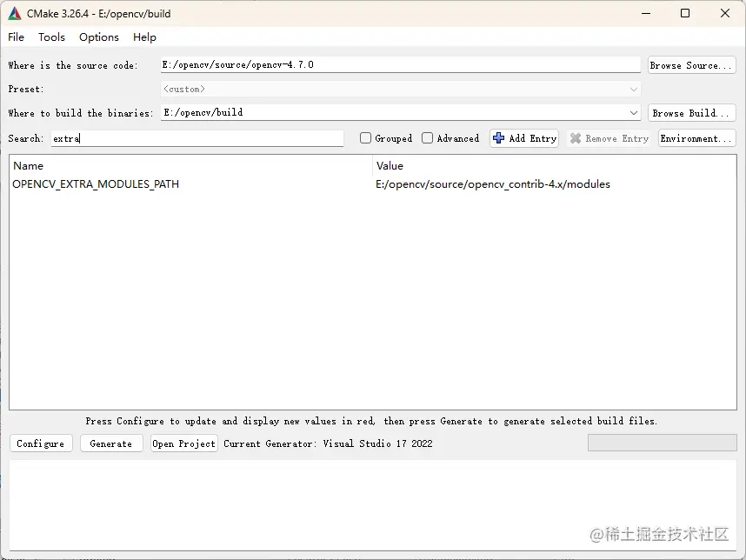Click Browse Build button
This screenshot has height=560, width=746.
coord(692,113)
